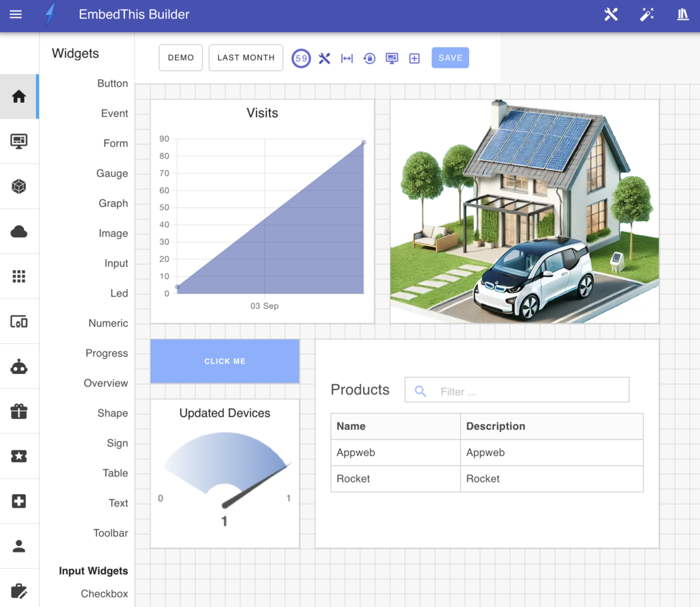Expand the Input Widgets section

click(93, 571)
